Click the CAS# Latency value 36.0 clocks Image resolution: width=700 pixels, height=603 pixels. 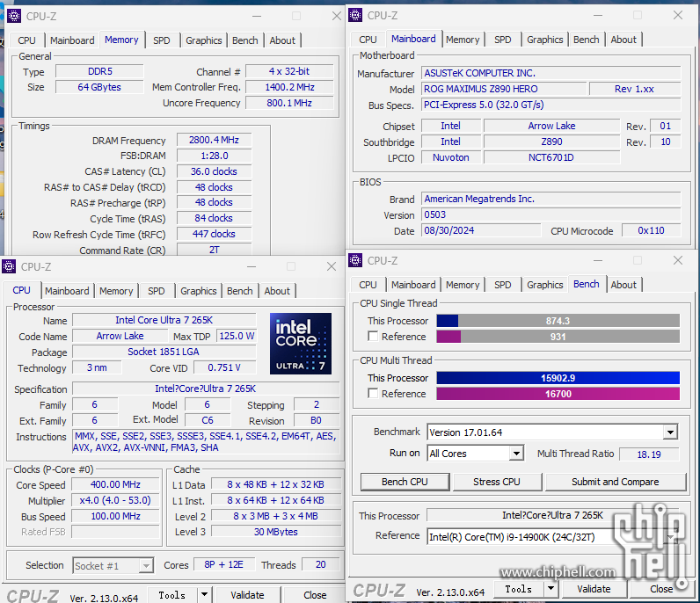tap(215, 171)
